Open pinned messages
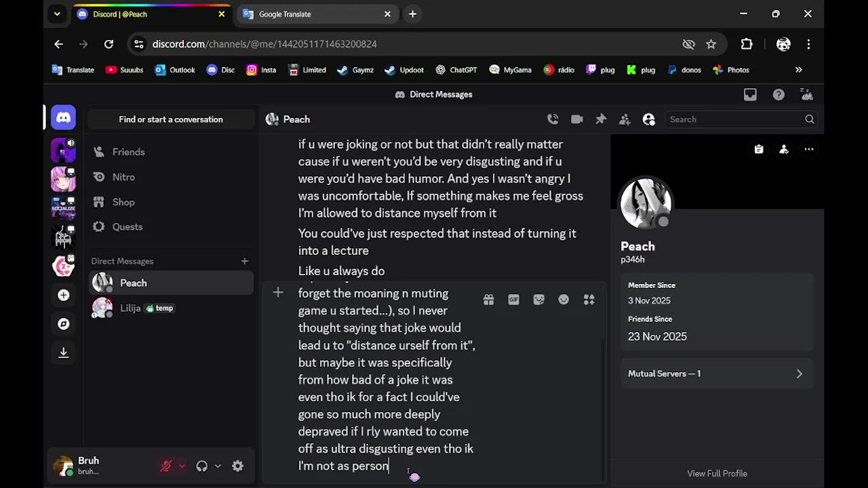 (x=601, y=119)
